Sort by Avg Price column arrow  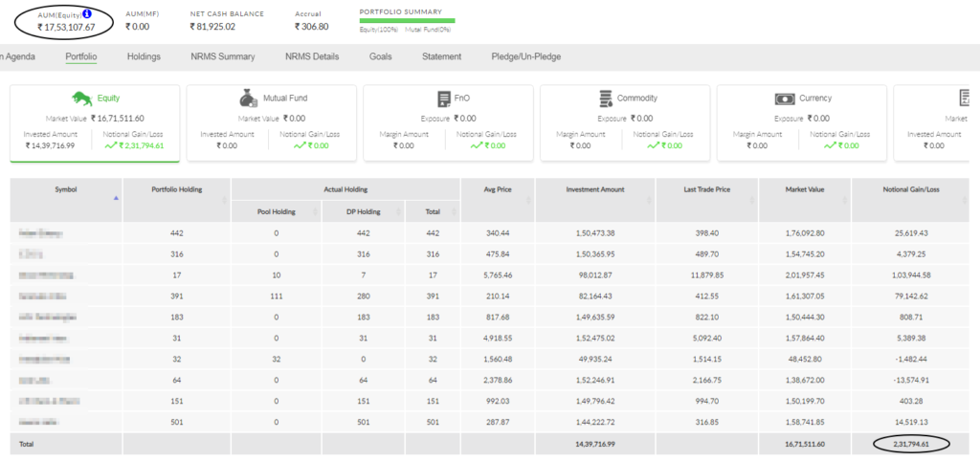pos(528,200)
